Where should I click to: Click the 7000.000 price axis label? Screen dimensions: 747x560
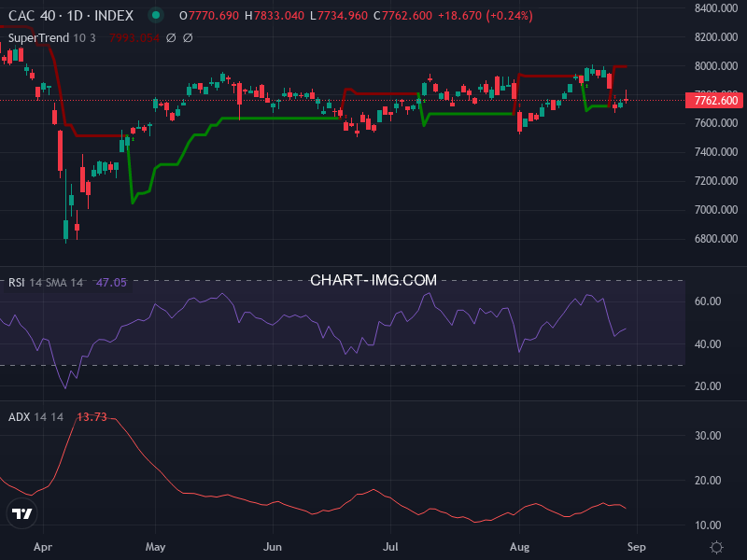point(716,209)
